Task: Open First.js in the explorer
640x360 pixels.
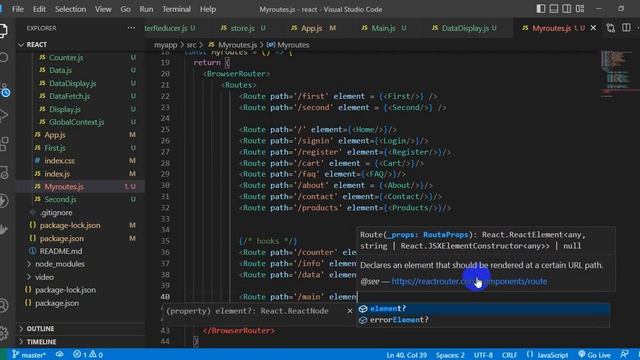Action: click(x=80, y=148)
